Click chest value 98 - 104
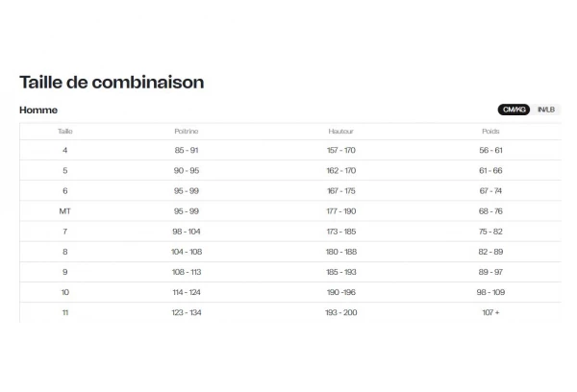577x392 pixels. (x=187, y=232)
